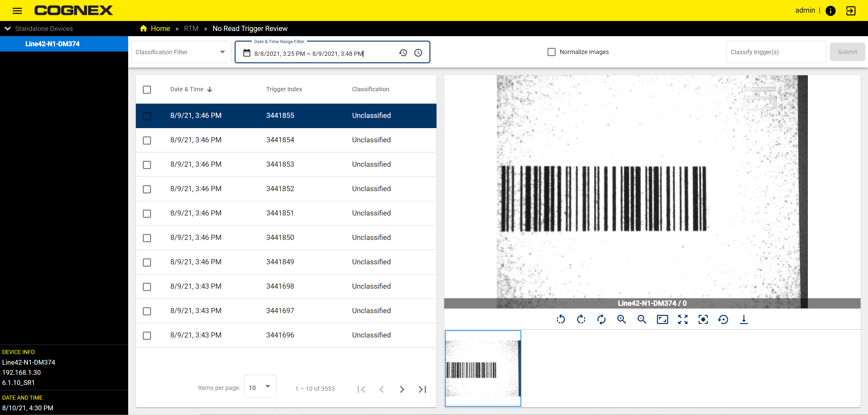The height and width of the screenshot is (415, 868).
Task: Tick the select-all checkbox in table header
Action: [147, 90]
